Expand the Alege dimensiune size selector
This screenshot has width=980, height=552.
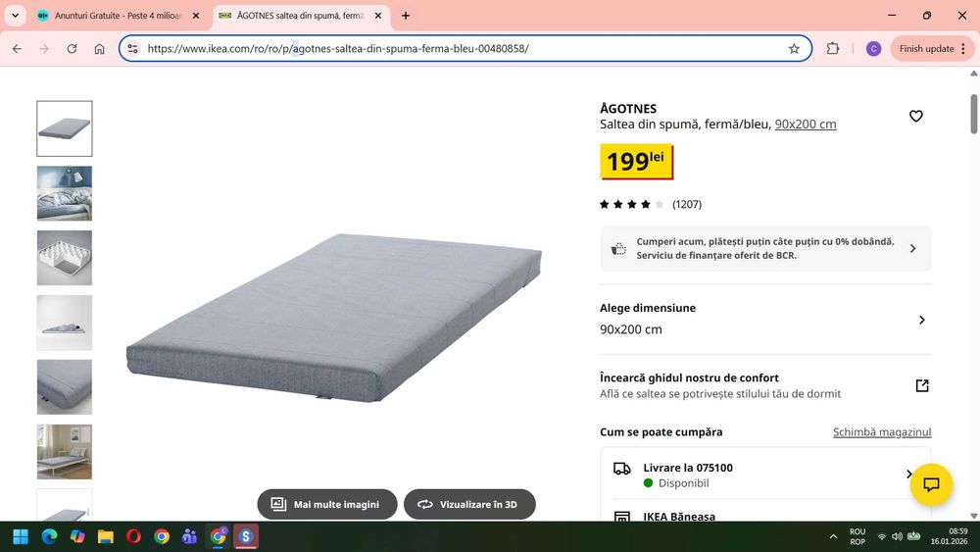765,320
